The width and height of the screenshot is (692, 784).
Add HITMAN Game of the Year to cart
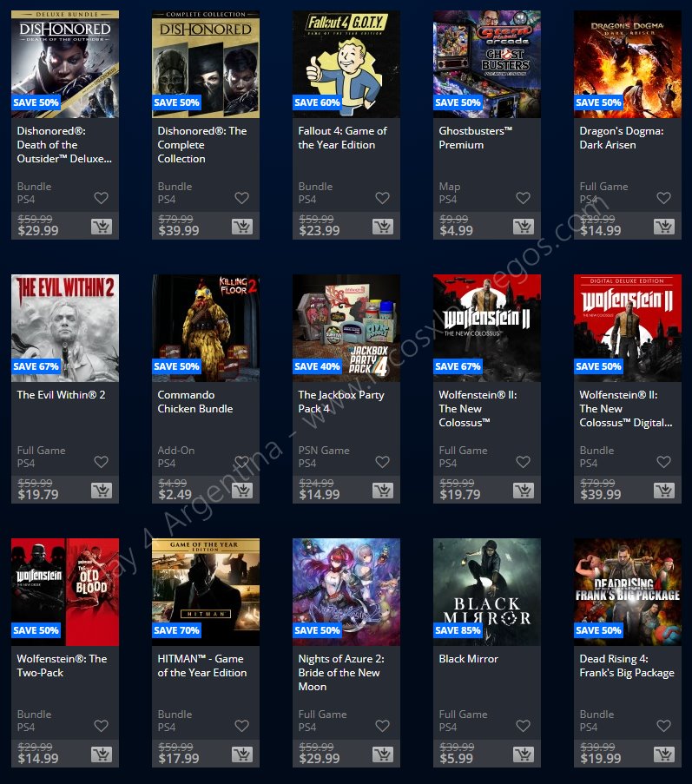click(x=242, y=755)
